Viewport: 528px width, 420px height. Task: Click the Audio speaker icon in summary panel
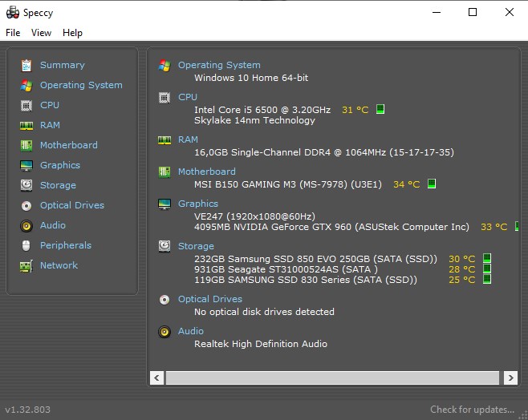click(x=164, y=332)
